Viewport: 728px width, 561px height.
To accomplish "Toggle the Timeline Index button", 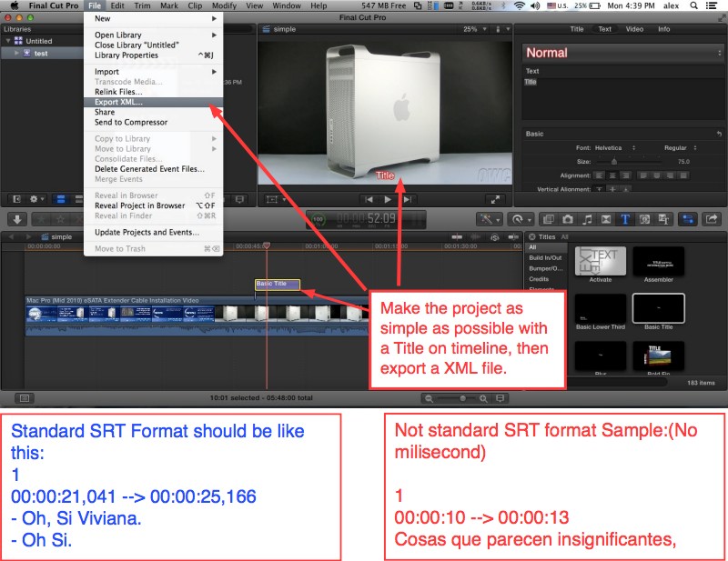I will pyautogui.click(x=25, y=398).
